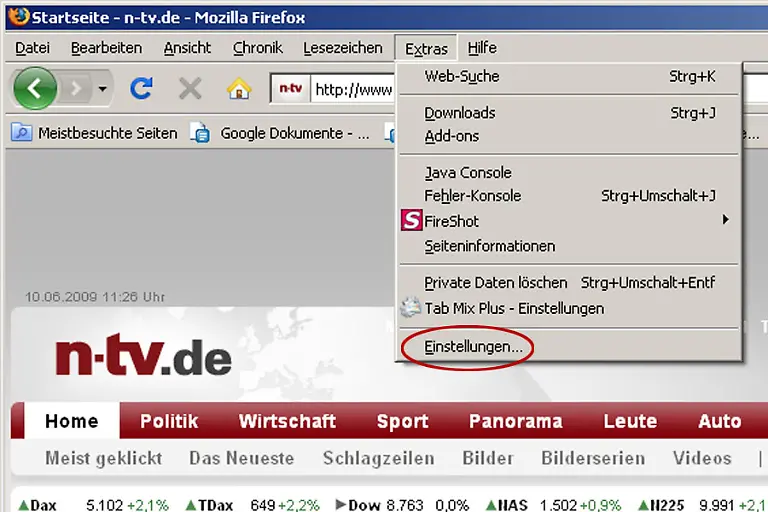Click the n-tv favicon in address bar
Screen dimensions: 768x512
[x=290, y=89]
